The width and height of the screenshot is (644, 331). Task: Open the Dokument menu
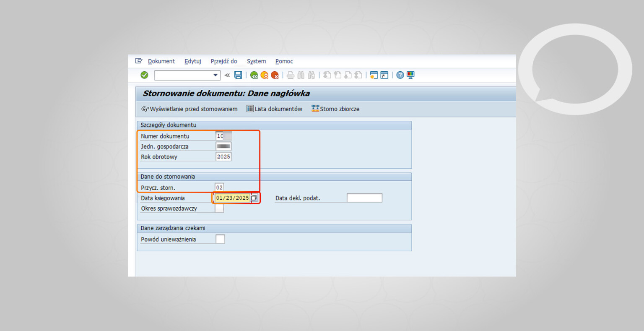[161, 61]
